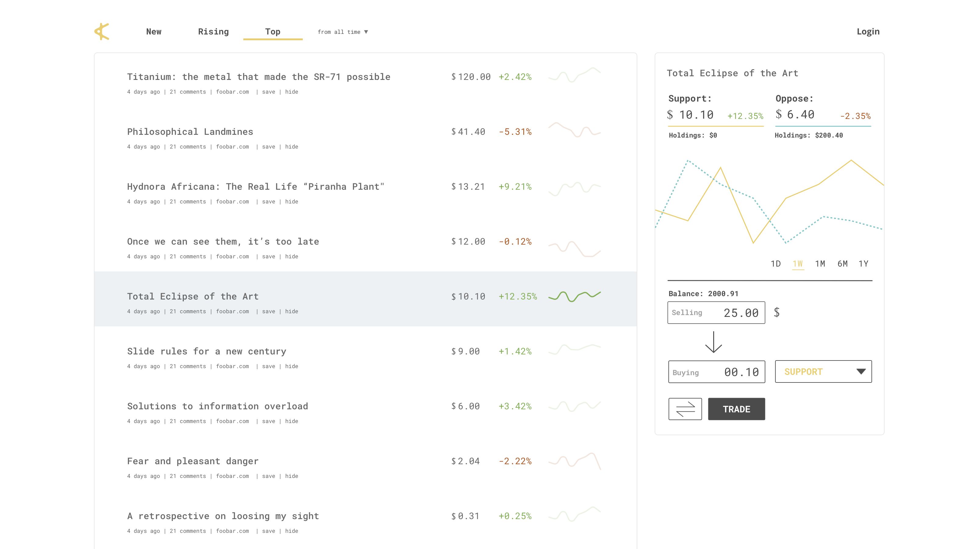Click the 'save' link for Philosophical Landmines

pyautogui.click(x=269, y=146)
